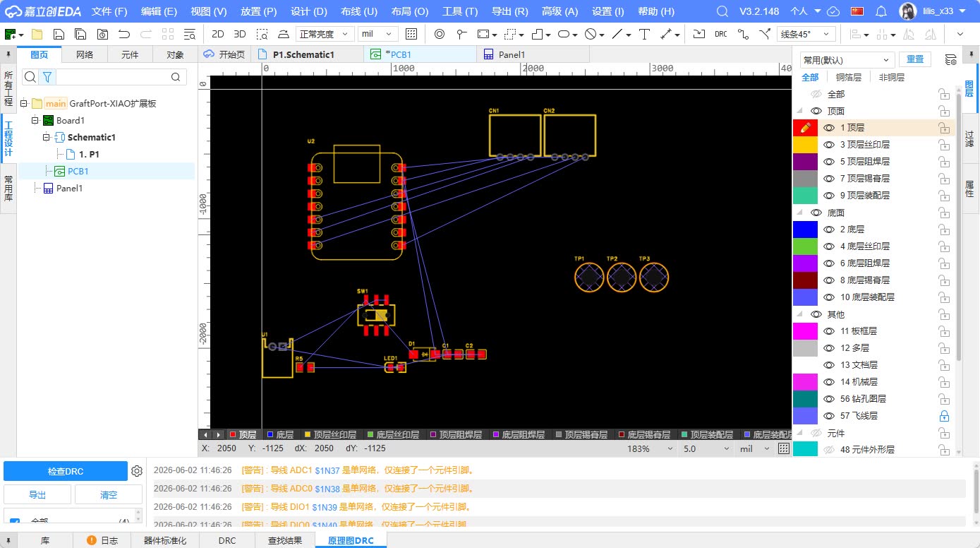Click the yellow swatch of 3 顶层丝印层
This screenshot has width=980, height=548.
(x=805, y=145)
